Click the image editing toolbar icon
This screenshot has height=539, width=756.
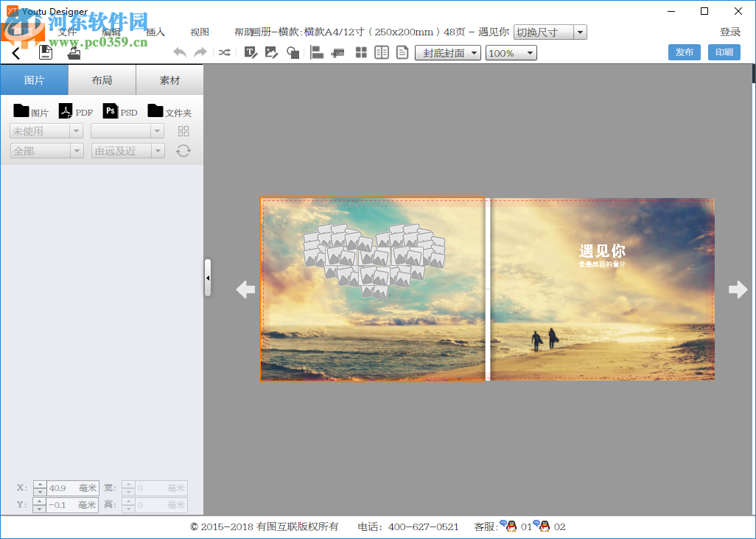point(271,52)
